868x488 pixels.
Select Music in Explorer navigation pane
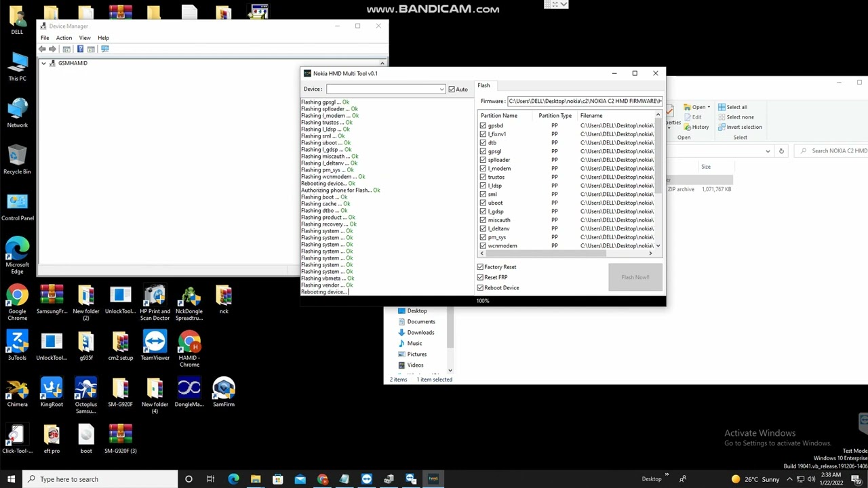[x=410, y=343]
